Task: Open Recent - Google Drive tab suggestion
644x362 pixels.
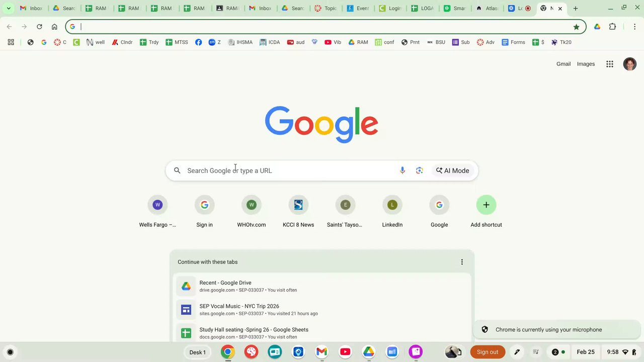Action: coord(322,286)
